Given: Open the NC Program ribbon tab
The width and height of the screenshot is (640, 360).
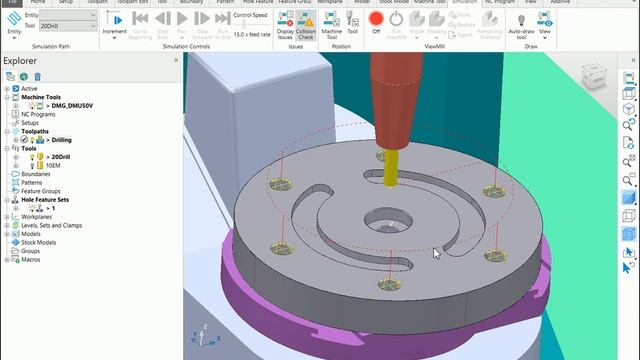Looking at the screenshot, I should (499, 2).
